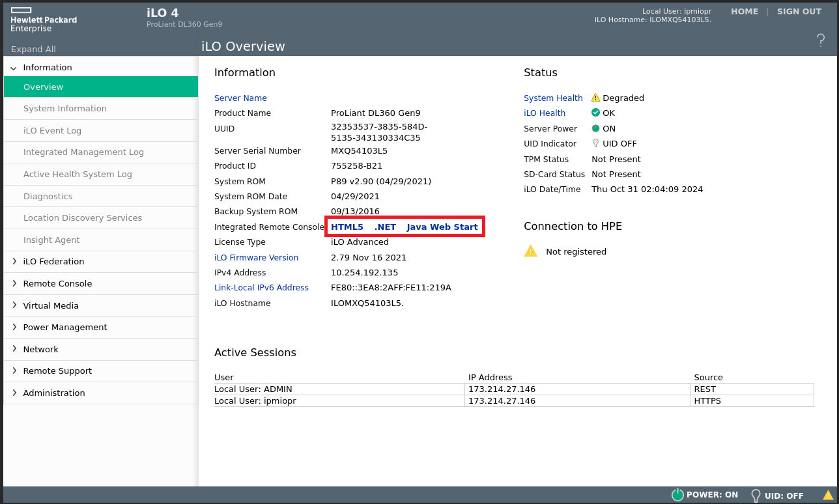Open the help question mark icon
Viewport: 839px width, 504px height.
coord(821,40)
